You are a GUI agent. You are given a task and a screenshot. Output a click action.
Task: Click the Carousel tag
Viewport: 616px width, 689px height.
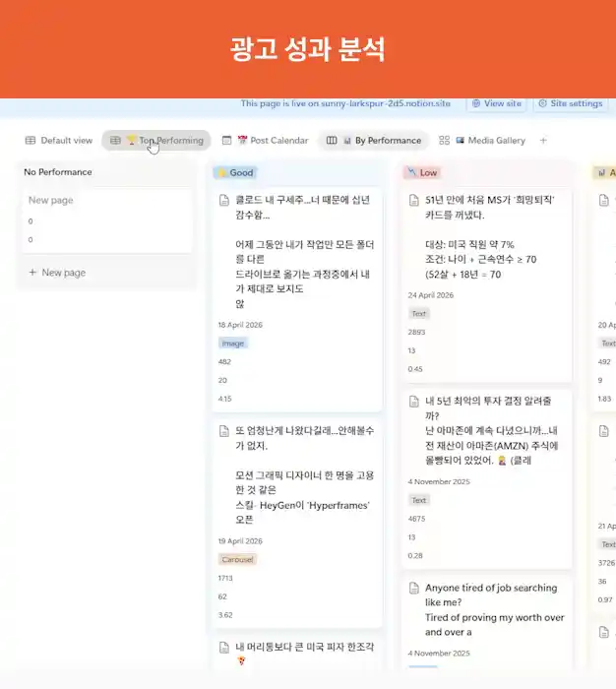point(237,559)
